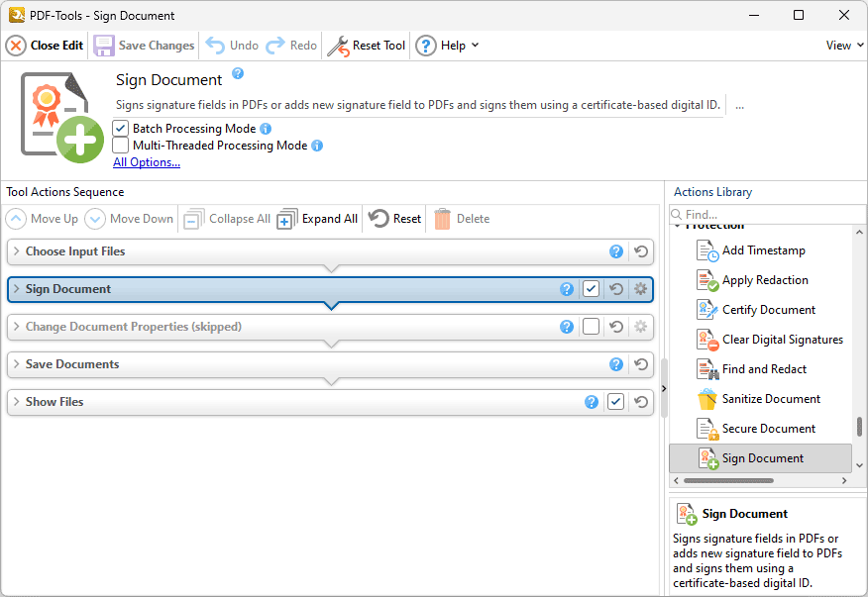Select Sanitize Document action
This screenshot has width=868, height=597.
pos(761,399)
